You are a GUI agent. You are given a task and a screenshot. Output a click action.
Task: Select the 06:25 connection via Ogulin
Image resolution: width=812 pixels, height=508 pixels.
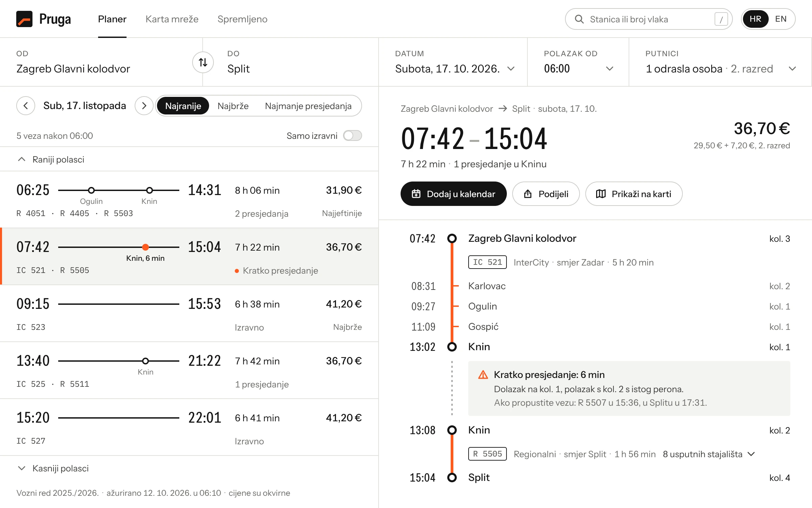click(x=189, y=200)
